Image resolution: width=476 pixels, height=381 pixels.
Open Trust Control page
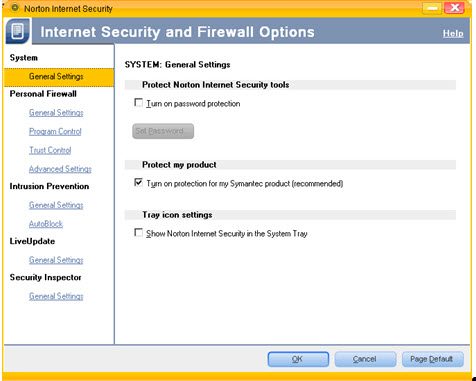click(50, 150)
